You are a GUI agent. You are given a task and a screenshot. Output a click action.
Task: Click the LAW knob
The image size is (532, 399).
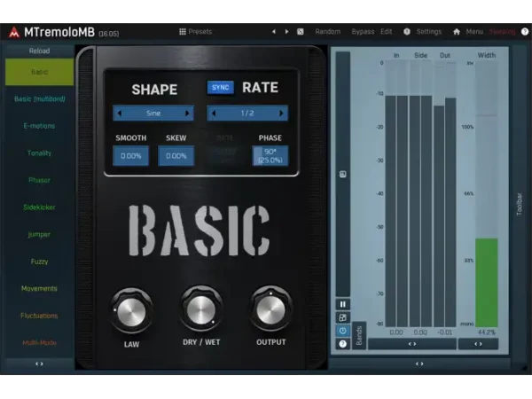(131, 312)
